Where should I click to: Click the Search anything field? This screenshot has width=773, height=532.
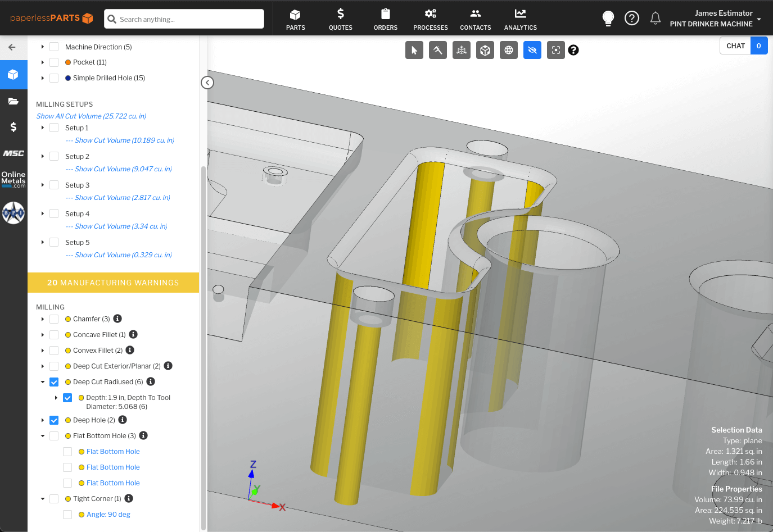(x=184, y=19)
